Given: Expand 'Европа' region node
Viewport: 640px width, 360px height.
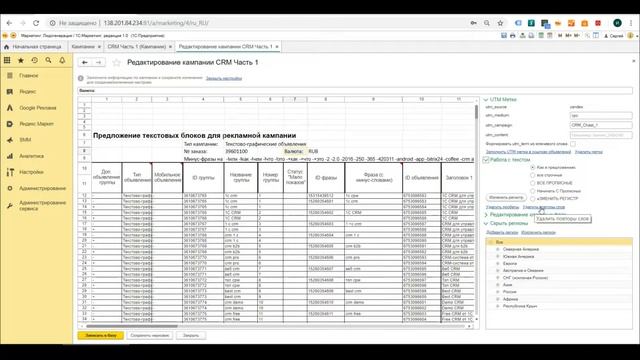Looking at the screenshot, I should pyautogui.click(x=498, y=264).
